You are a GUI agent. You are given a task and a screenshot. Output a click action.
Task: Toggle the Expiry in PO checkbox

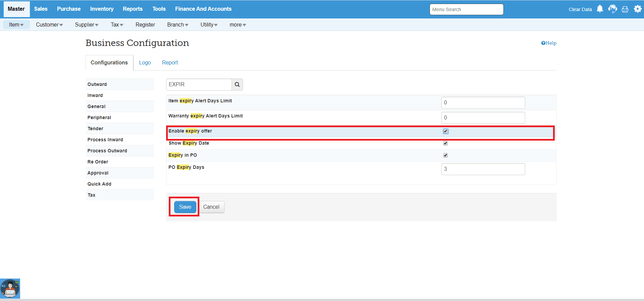click(446, 155)
